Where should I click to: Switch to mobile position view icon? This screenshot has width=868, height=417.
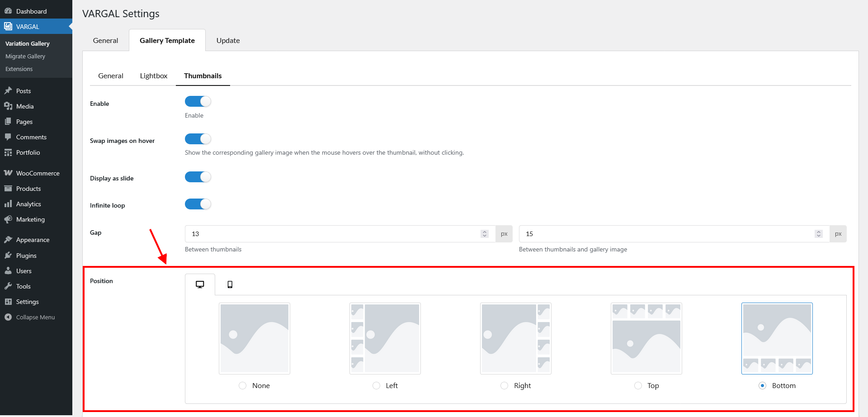(230, 284)
